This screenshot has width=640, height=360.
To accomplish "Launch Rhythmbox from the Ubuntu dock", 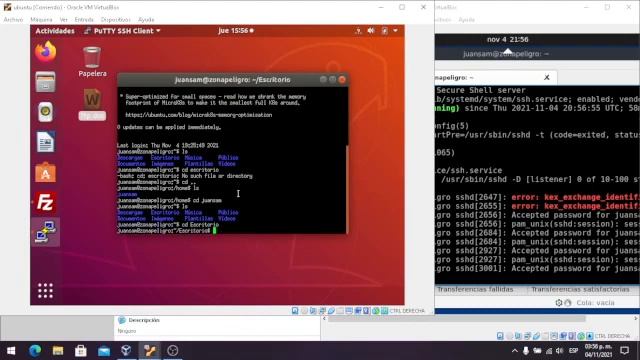I will pyautogui.click(x=45, y=112).
